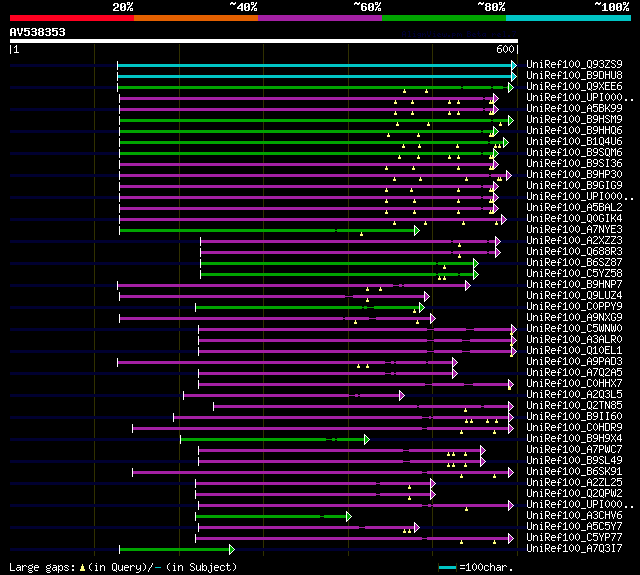Click the 'Large gaps' legend text
Screen dimensions: 640x575
[x=42, y=568]
